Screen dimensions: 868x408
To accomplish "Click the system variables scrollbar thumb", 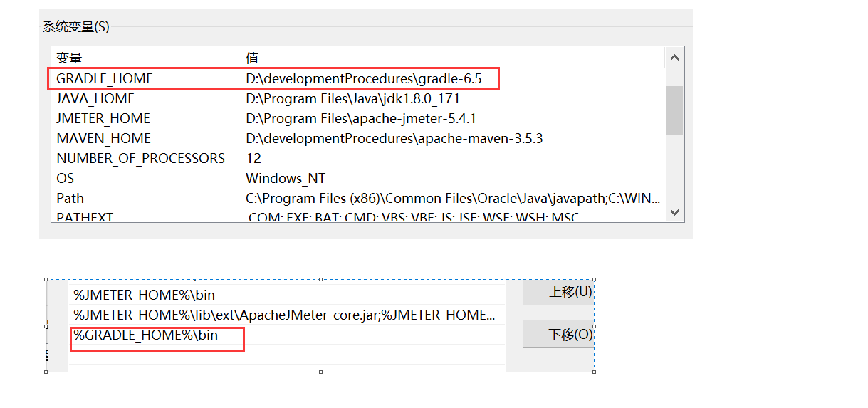I will [674, 110].
